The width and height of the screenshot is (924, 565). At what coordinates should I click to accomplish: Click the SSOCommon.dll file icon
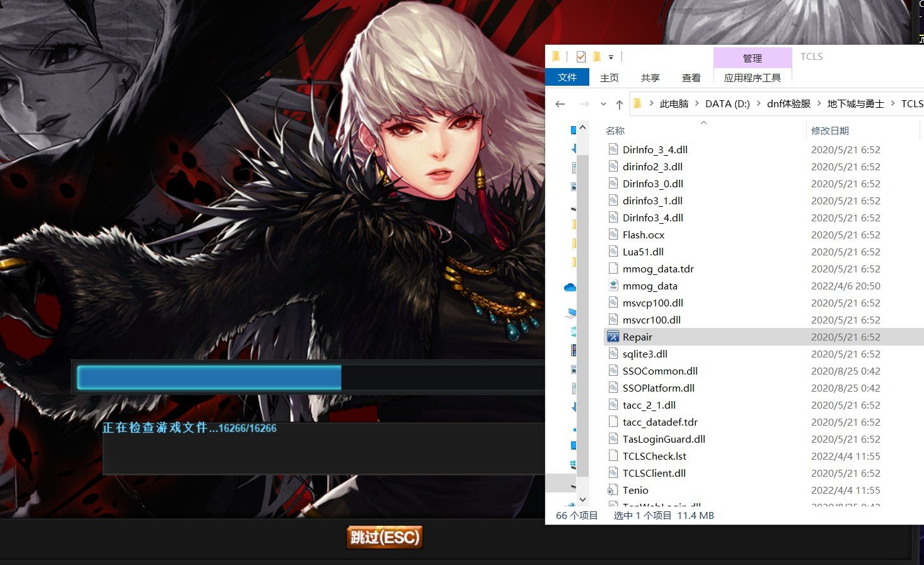click(613, 371)
